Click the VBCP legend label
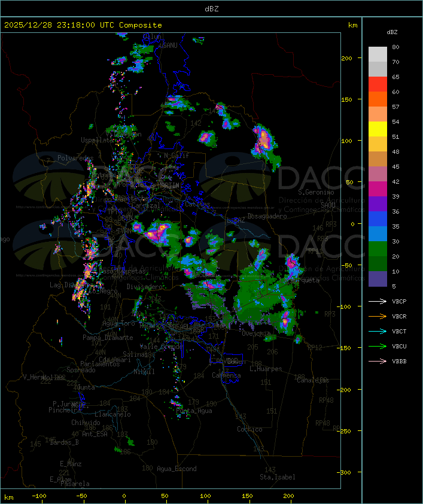This screenshot has height=504, width=423. coord(399,301)
